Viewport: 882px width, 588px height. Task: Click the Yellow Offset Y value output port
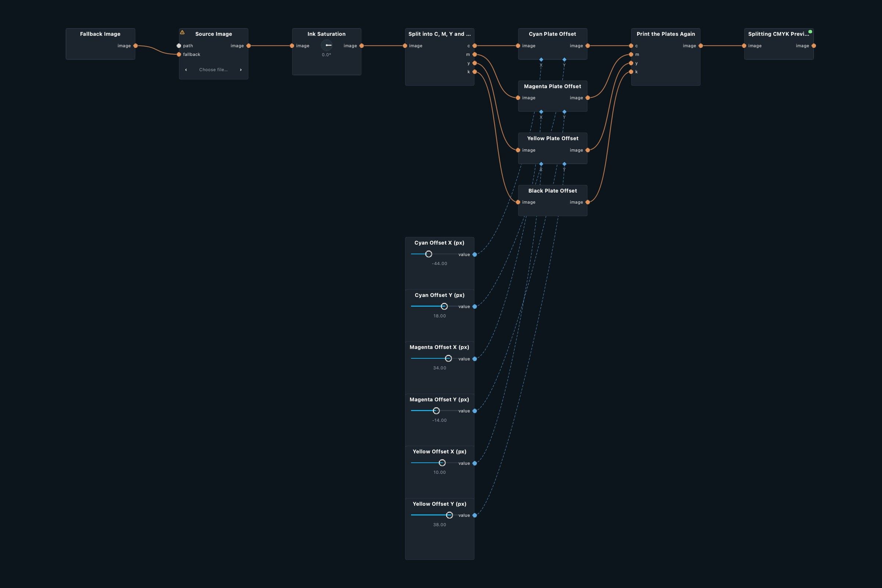click(x=475, y=515)
